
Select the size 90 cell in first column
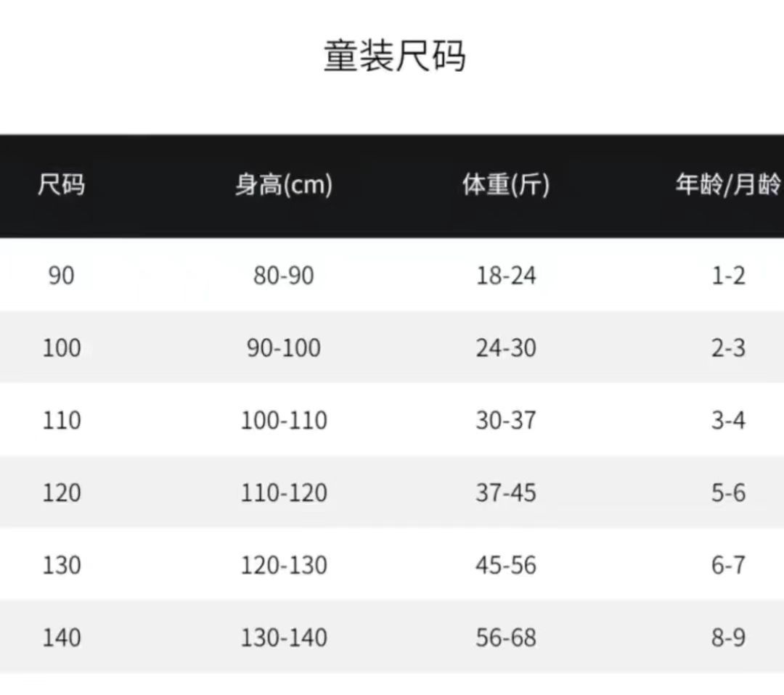point(61,276)
